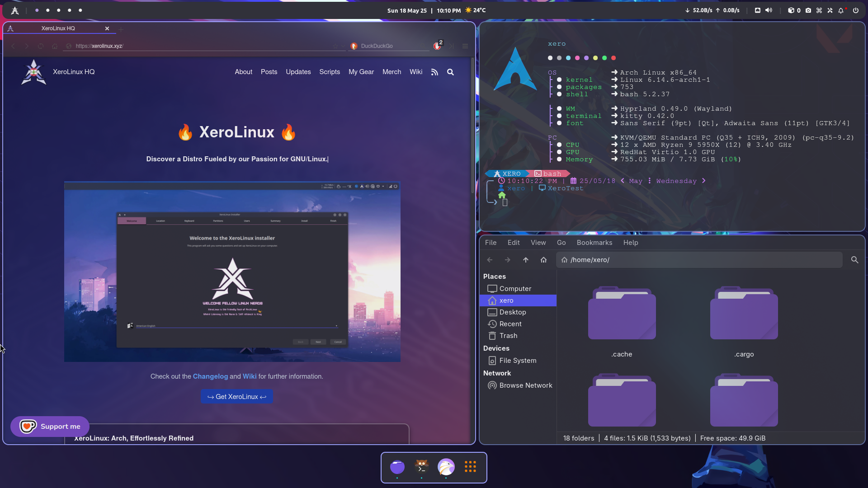Click the Get XeroLinux button
Image resolution: width=868 pixels, height=488 pixels.
point(236,397)
